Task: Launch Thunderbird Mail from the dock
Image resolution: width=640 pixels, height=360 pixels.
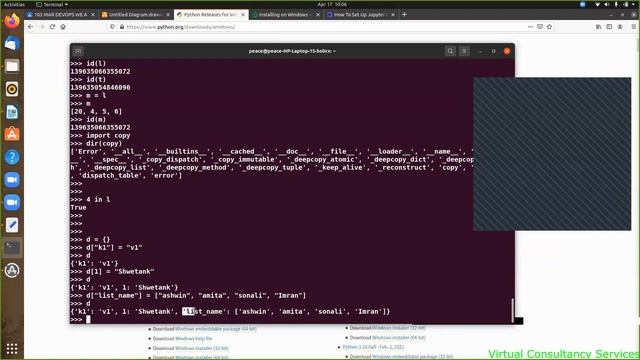Action: point(12,43)
